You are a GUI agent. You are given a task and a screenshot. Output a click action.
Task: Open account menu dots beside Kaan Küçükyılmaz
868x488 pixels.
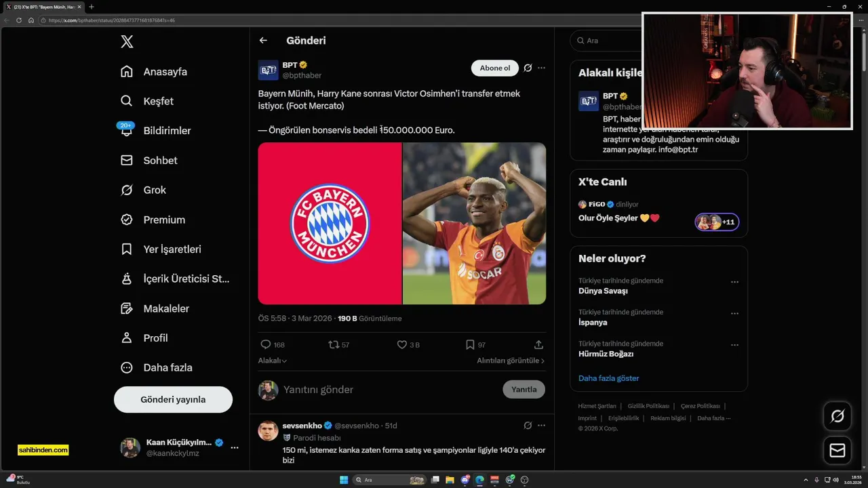click(x=234, y=447)
